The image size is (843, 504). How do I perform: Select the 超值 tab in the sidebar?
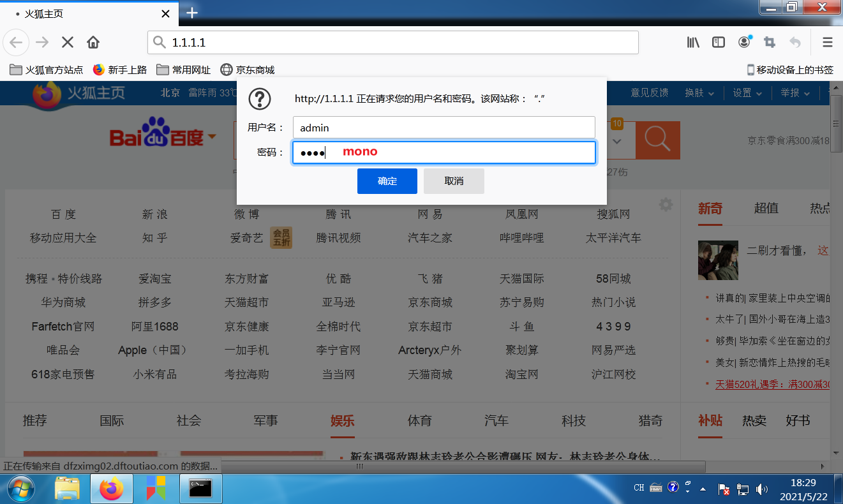[x=766, y=208]
